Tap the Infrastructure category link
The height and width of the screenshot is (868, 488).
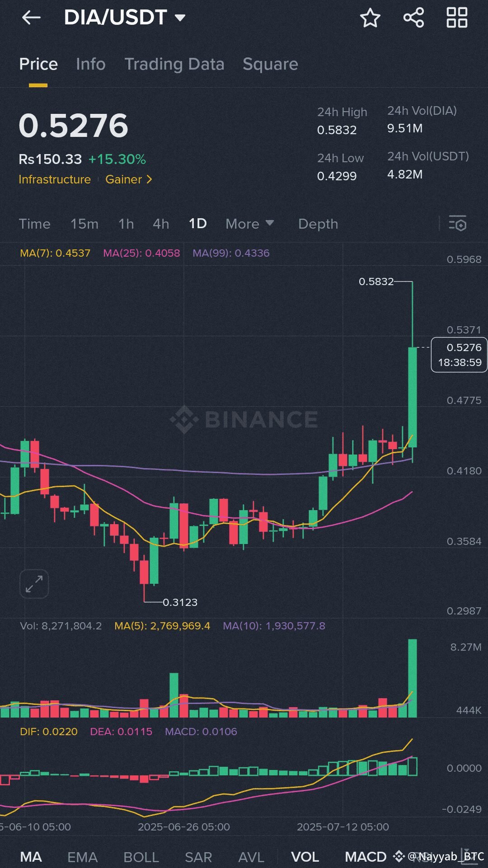click(x=55, y=180)
